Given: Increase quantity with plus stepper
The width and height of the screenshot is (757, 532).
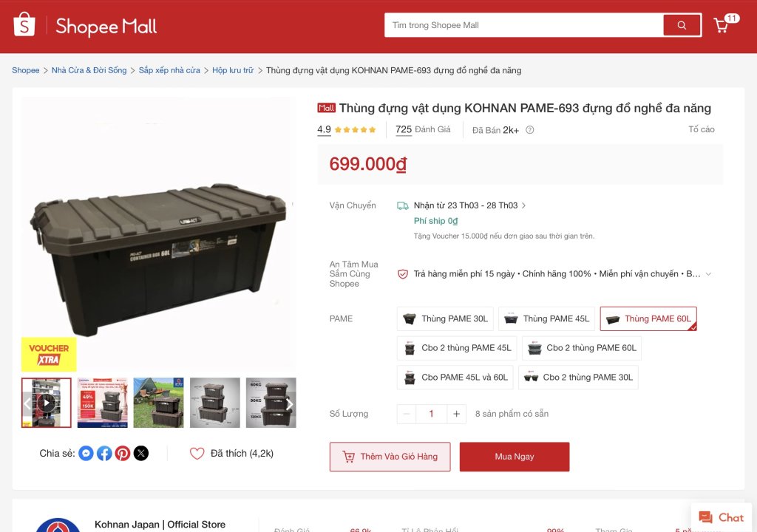Looking at the screenshot, I should pyautogui.click(x=456, y=414).
